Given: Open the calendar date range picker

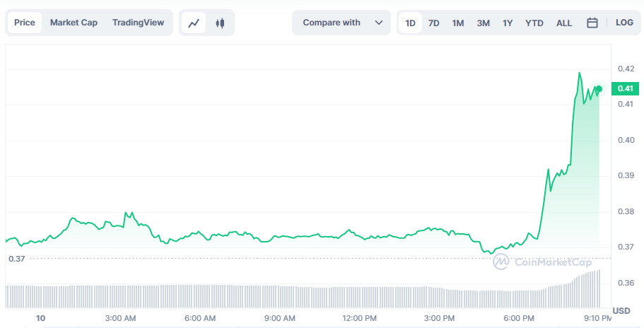Looking at the screenshot, I should point(592,23).
